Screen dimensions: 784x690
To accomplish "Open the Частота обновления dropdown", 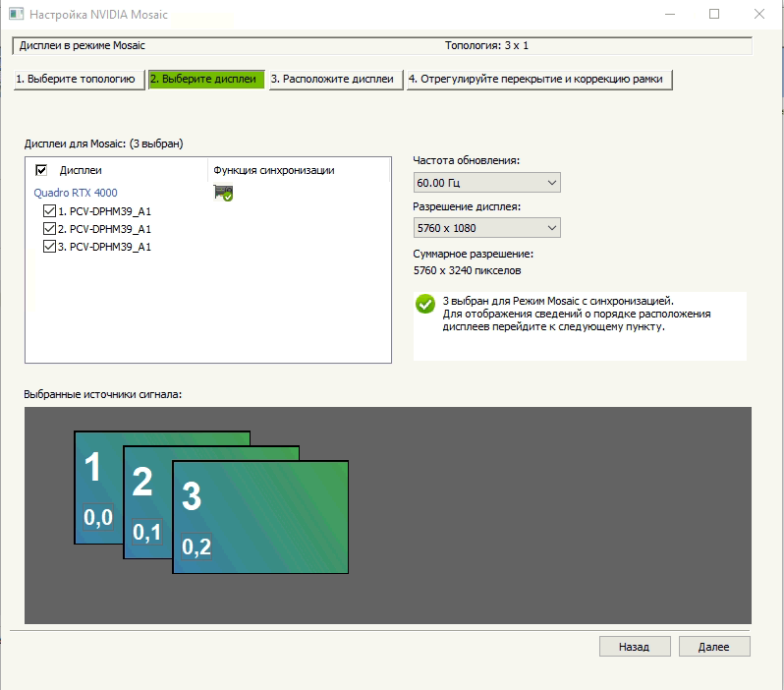I will (x=486, y=183).
